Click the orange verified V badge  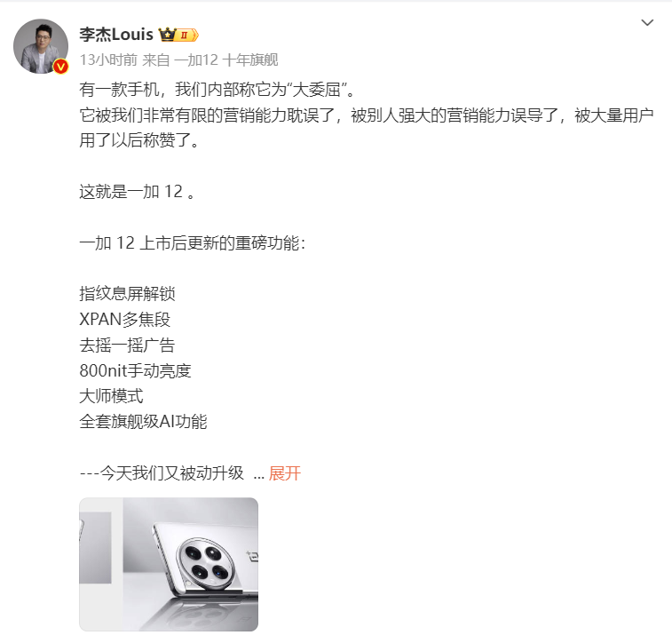coord(61,66)
